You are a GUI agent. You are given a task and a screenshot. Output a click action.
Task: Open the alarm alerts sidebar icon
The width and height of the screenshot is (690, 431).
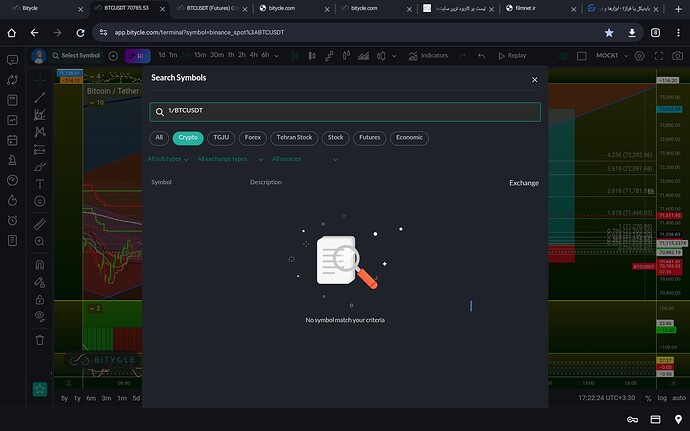pyautogui.click(x=12, y=220)
